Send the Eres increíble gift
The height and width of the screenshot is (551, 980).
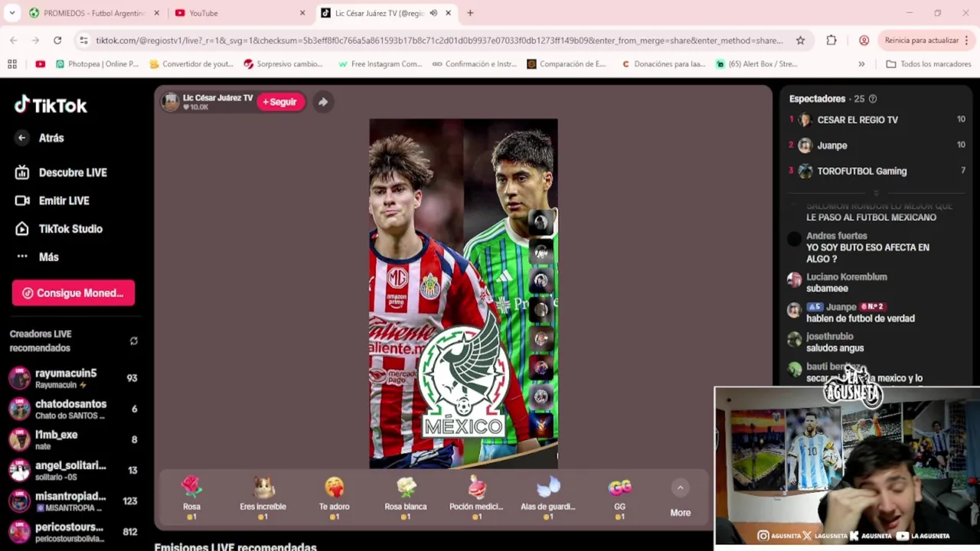point(263,498)
